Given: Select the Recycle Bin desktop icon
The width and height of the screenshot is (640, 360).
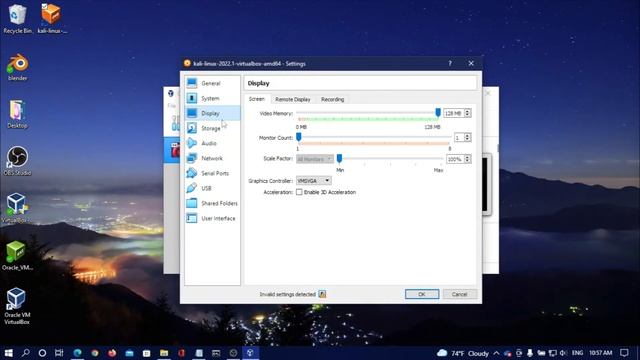Looking at the screenshot, I should click(x=17, y=19).
